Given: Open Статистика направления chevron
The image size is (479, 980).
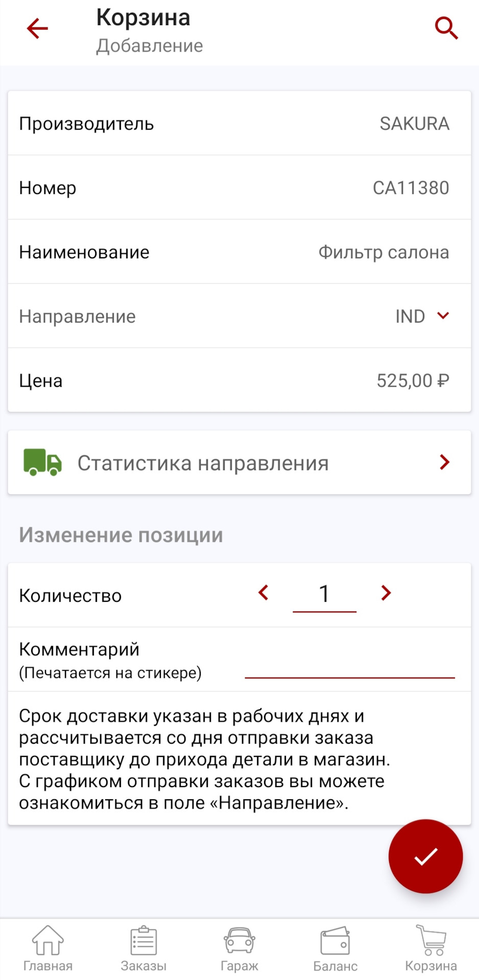Looking at the screenshot, I should click(x=444, y=462).
